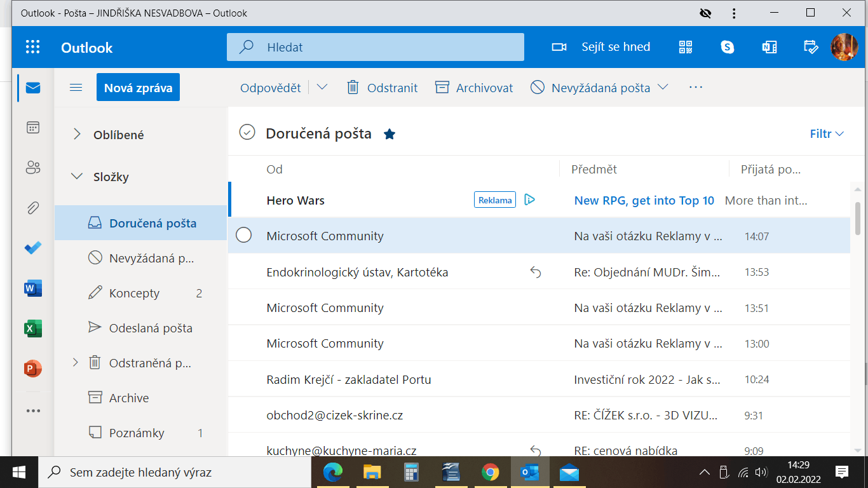Open the Archive folder
This screenshot has width=868, height=488.
point(140,398)
